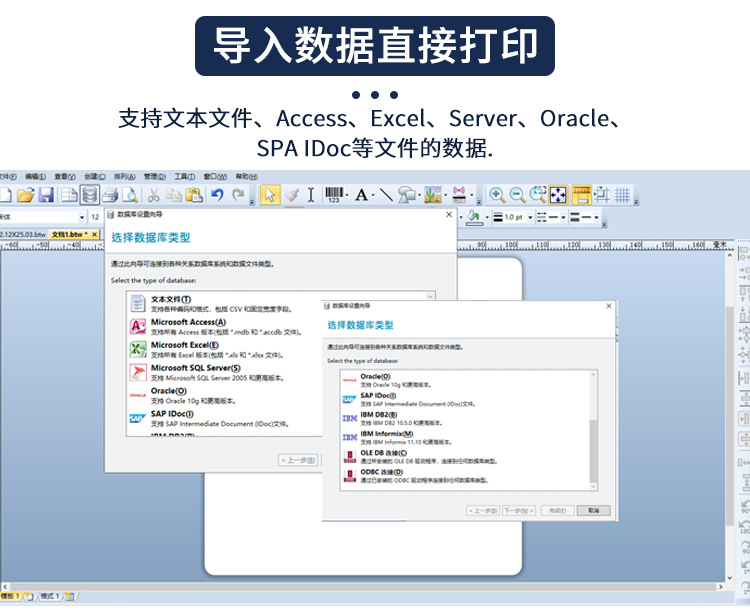Open the 管理(D) menu
This screenshot has height=616, width=750.
tap(154, 176)
